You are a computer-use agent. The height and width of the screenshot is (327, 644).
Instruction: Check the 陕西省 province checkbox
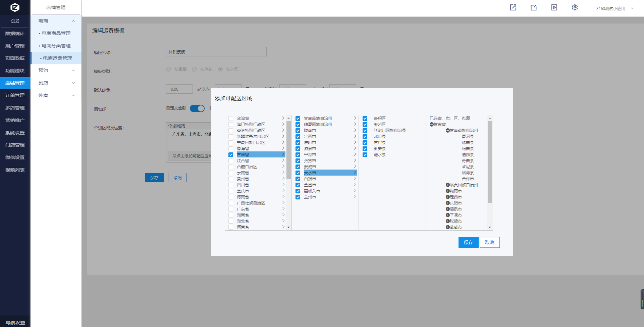[x=231, y=161]
